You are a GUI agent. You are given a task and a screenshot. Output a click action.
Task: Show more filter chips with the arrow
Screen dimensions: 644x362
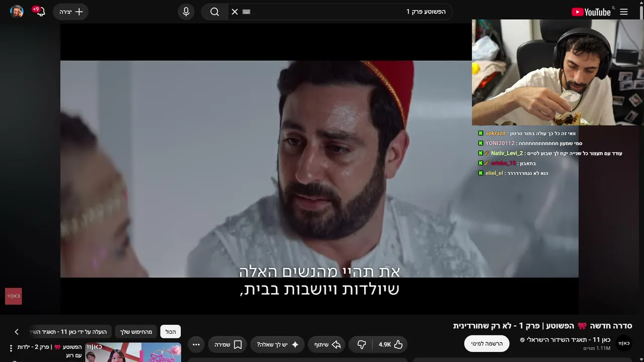17,332
